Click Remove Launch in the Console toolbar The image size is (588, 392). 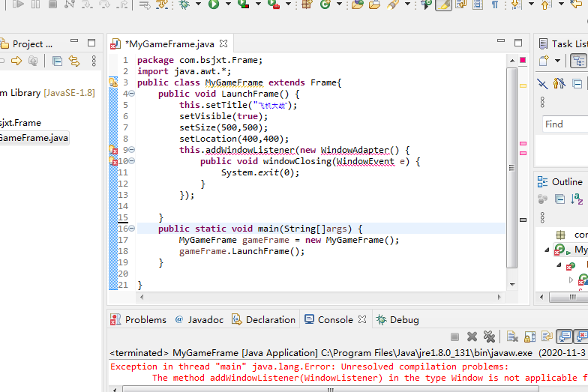pyautogui.click(x=472, y=337)
